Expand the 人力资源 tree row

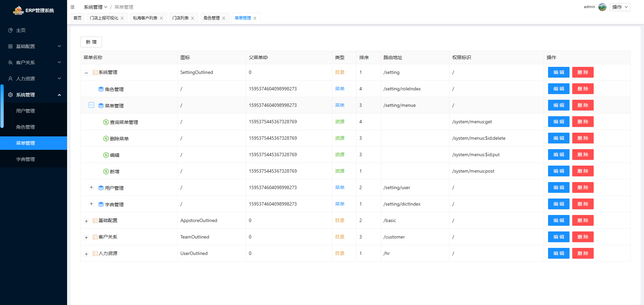(x=86, y=254)
